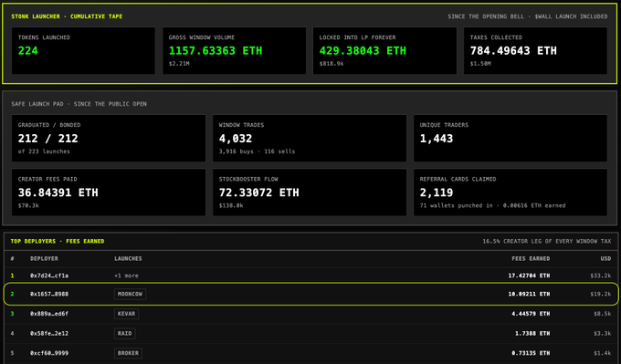
Task: Click the $2.21M gross volume subtext
Action: [179, 64]
